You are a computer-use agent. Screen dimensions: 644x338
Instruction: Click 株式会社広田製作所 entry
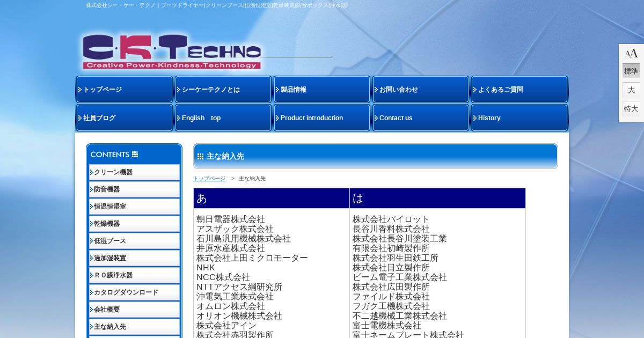(x=391, y=287)
